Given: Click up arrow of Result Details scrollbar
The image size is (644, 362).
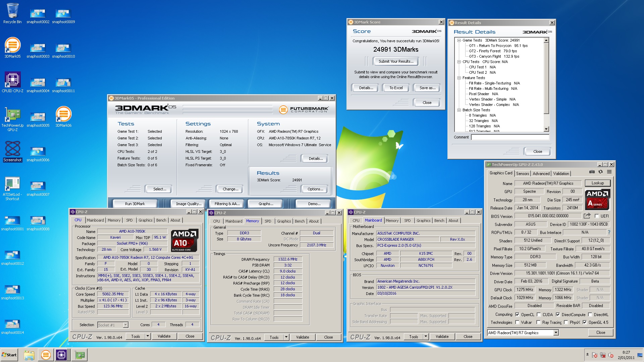Looking at the screenshot, I should (x=546, y=40).
